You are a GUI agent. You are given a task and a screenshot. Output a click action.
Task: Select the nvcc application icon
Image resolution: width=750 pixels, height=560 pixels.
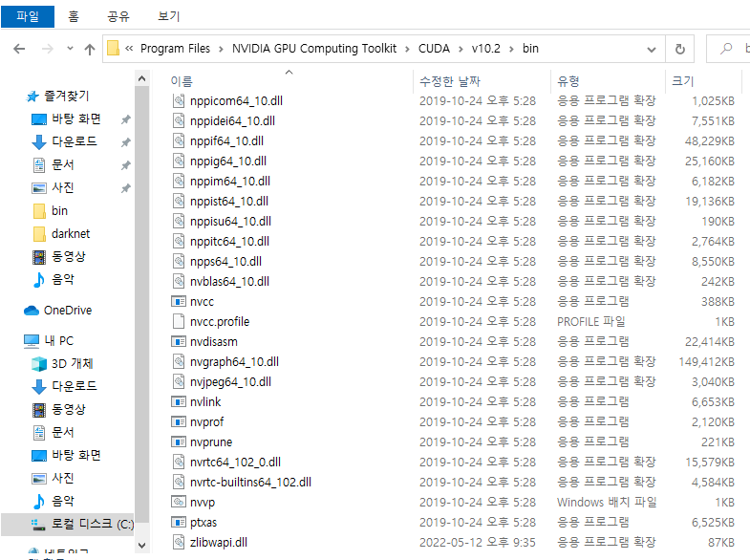(179, 302)
